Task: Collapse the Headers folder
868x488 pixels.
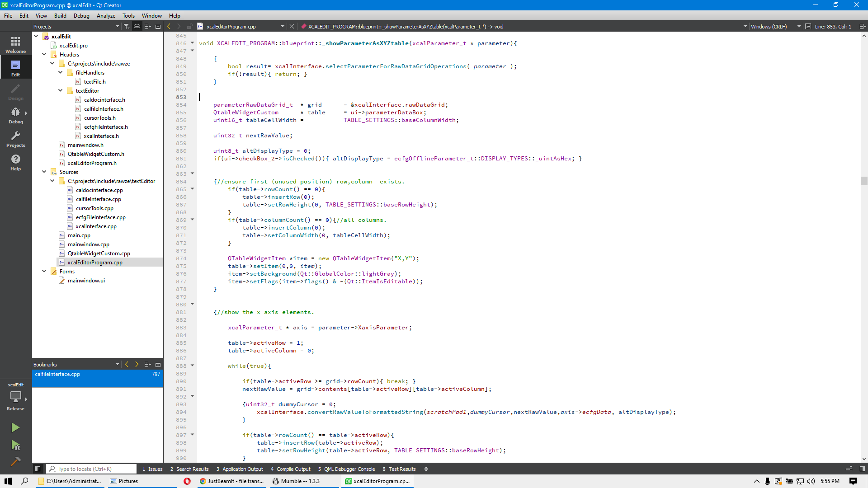Action: (44, 54)
